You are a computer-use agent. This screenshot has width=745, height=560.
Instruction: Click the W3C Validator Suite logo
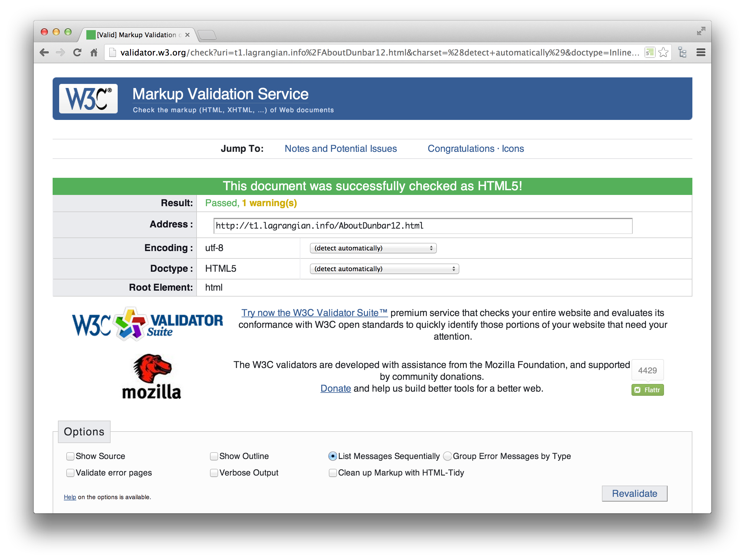(x=148, y=324)
